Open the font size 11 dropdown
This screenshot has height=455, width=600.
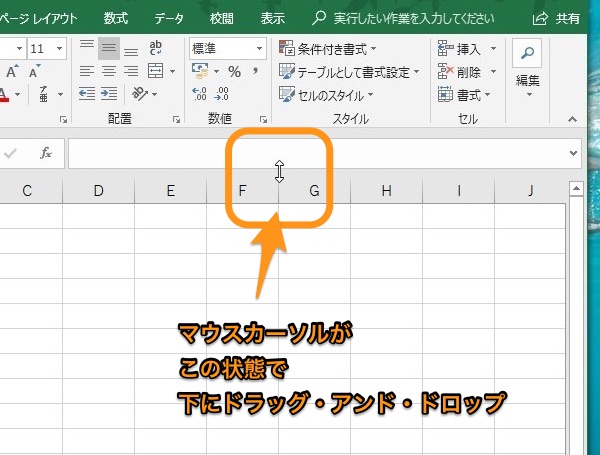[60, 48]
